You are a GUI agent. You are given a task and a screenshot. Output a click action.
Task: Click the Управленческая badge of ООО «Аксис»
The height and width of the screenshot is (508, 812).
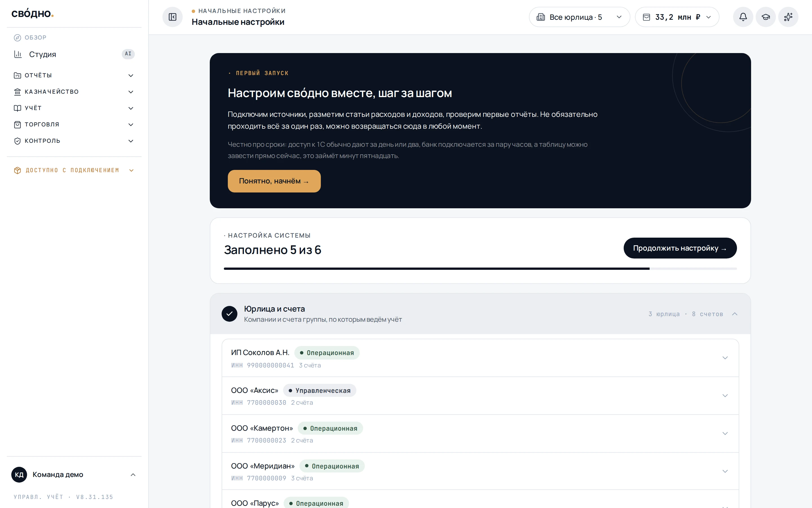(x=319, y=390)
